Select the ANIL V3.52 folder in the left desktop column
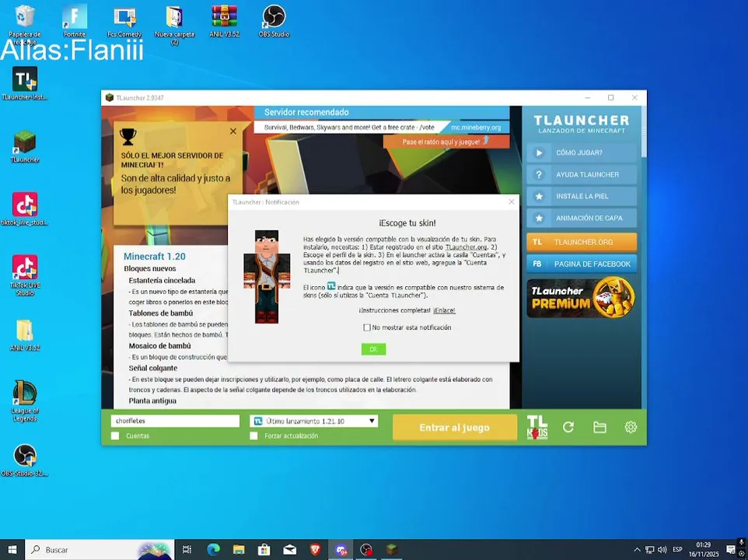Viewport: 748px width, 560px height. (x=24, y=334)
